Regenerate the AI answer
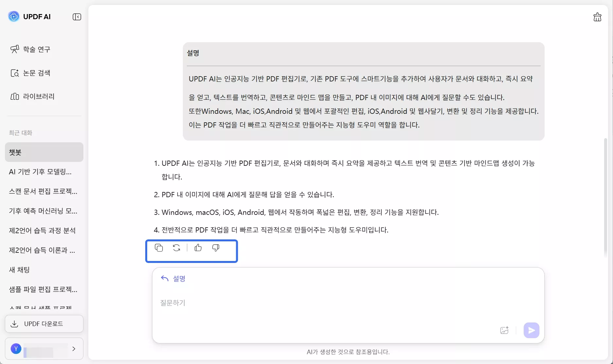 [x=176, y=248]
